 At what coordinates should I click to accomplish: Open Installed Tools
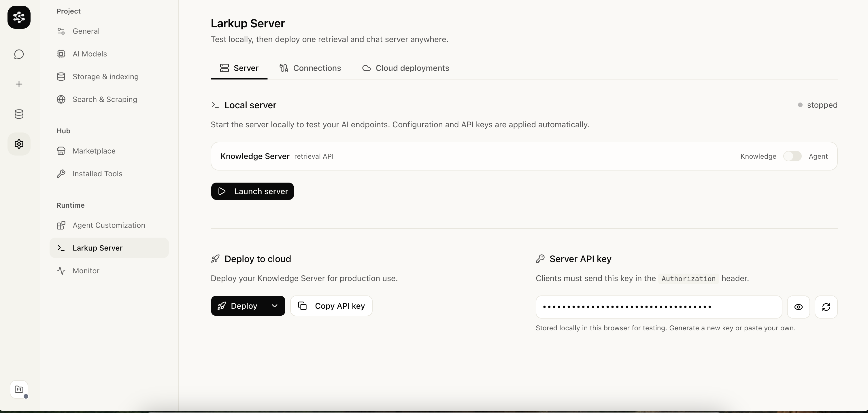pos(109,173)
